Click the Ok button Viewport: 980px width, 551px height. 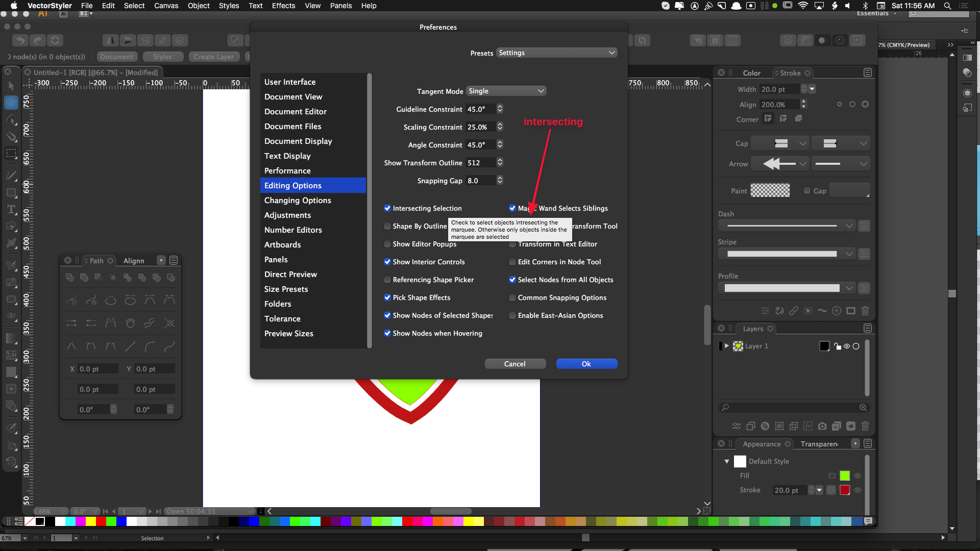[586, 364]
